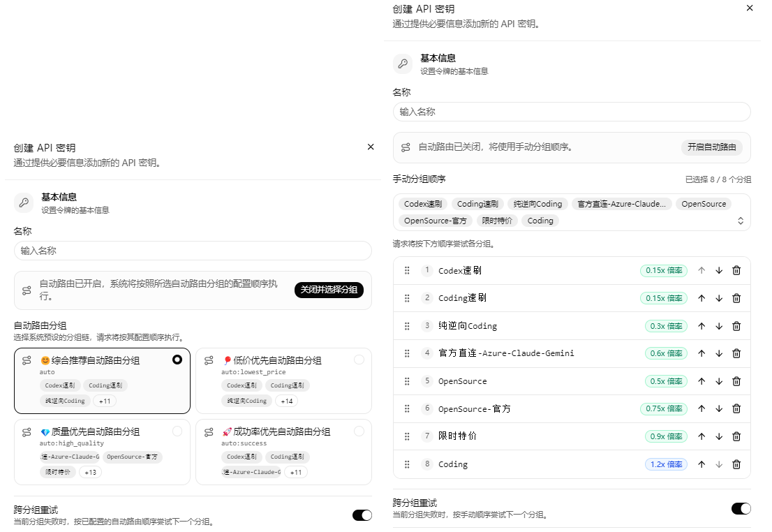The image size is (772, 532).
Task: Select 低价优先自动路由分组 radio option
Action: tap(359, 360)
